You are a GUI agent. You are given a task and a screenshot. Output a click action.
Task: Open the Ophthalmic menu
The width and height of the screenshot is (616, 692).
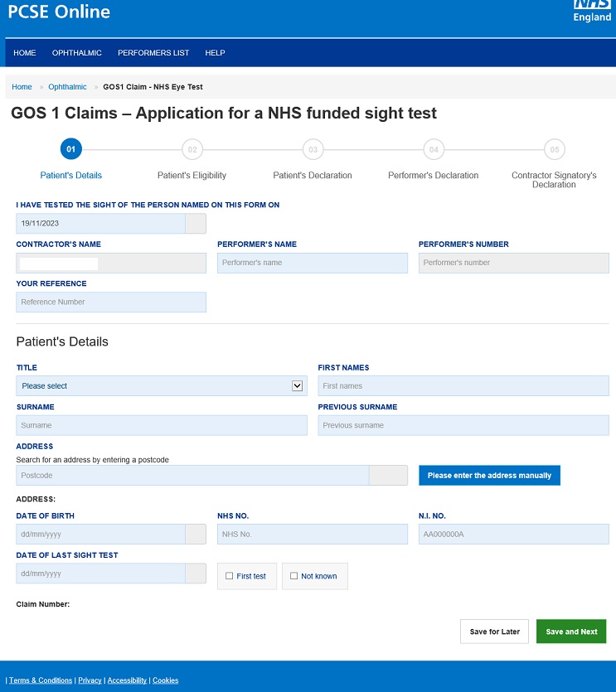click(x=77, y=53)
